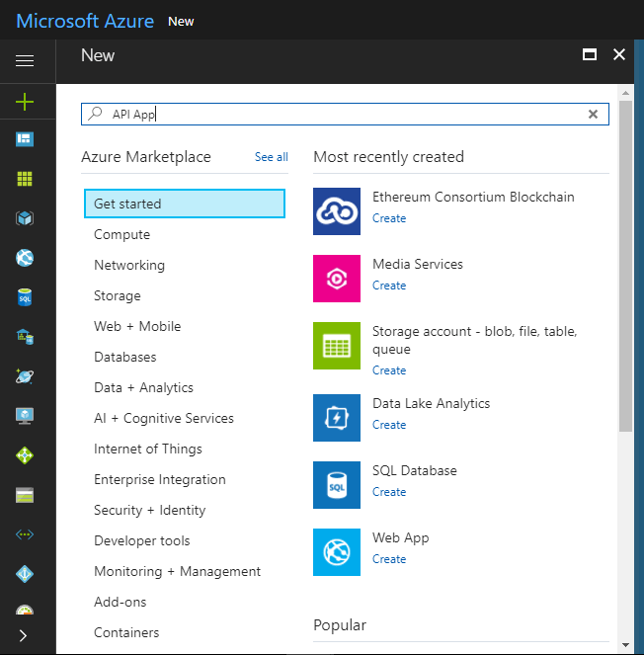Open the Dashboard icon in sidebar
Viewport: 644px width, 655px height.
point(25,139)
